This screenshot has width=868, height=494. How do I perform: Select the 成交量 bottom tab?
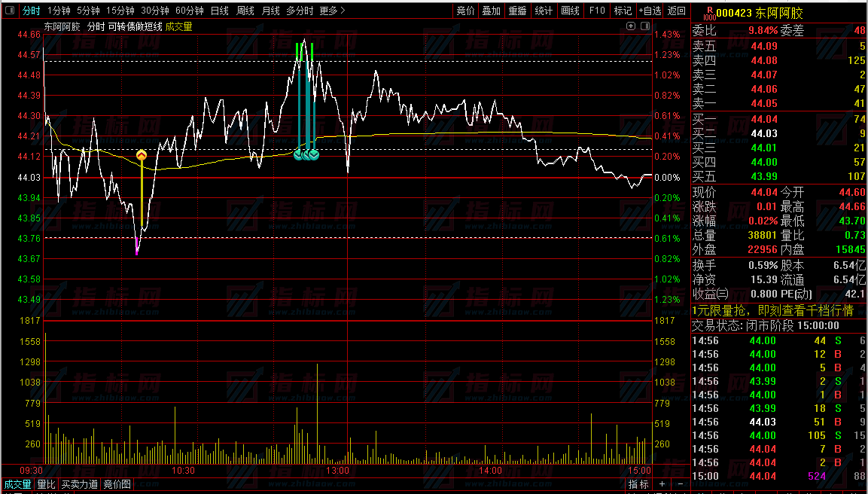(18, 484)
